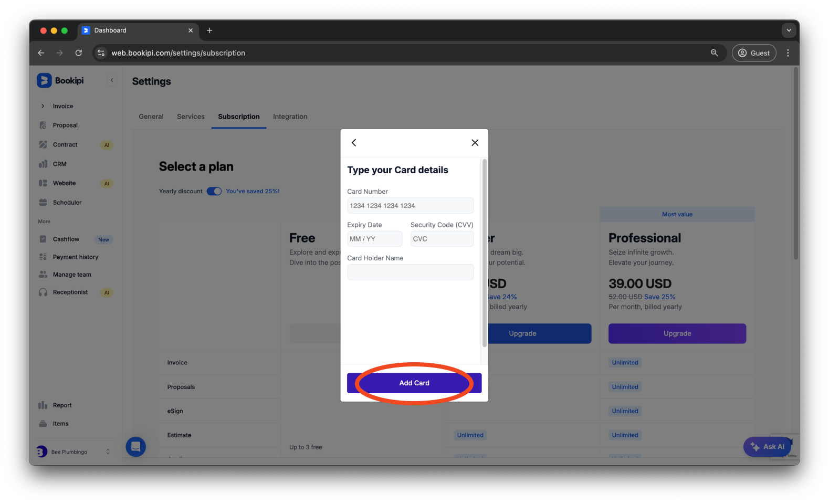Switch to the Services tab
This screenshot has width=829, height=504.
[191, 117]
